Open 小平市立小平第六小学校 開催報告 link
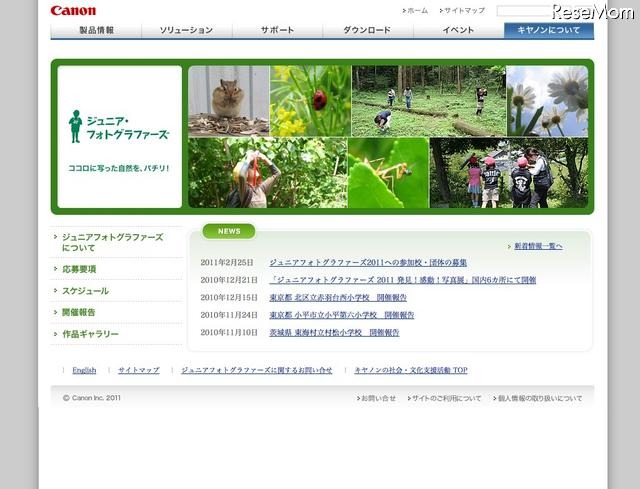 click(x=342, y=316)
